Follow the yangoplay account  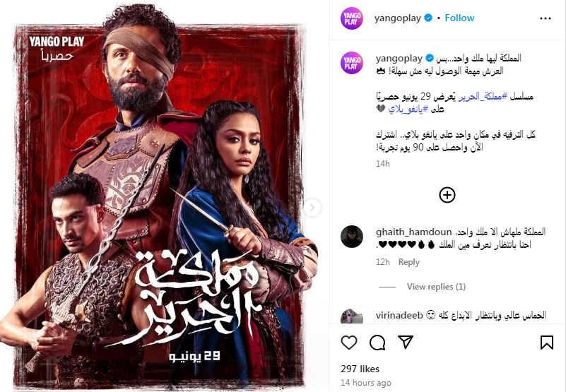pyautogui.click(x=459, y=18)
